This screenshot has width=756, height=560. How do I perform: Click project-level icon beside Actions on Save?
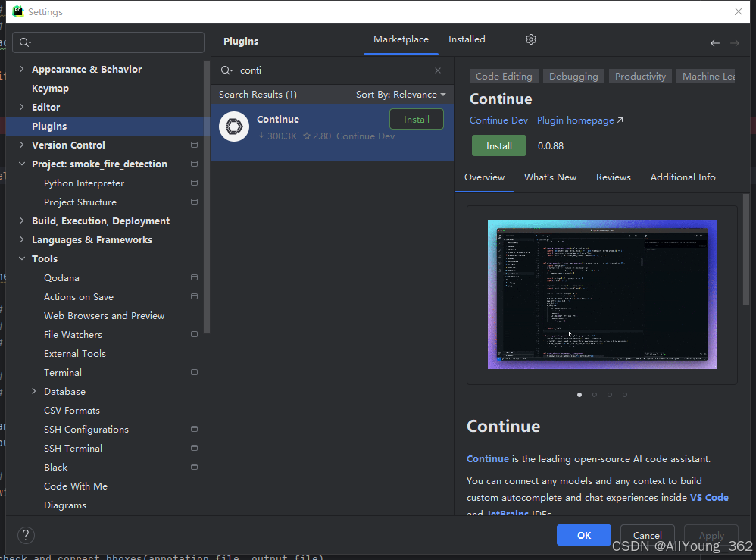195,296
